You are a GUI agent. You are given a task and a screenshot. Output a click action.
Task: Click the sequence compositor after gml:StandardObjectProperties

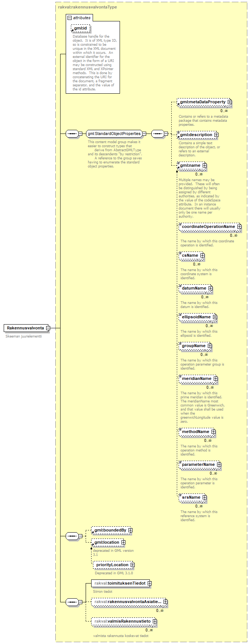click(x=158, y=134)
